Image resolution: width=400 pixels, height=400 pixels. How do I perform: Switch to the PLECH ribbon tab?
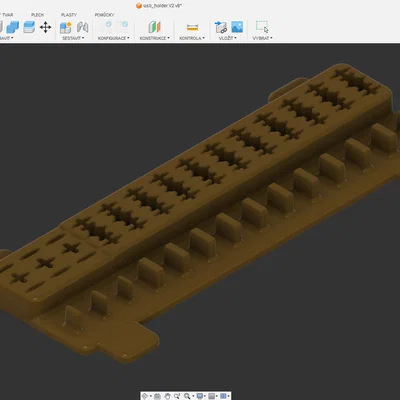[37, 15]
